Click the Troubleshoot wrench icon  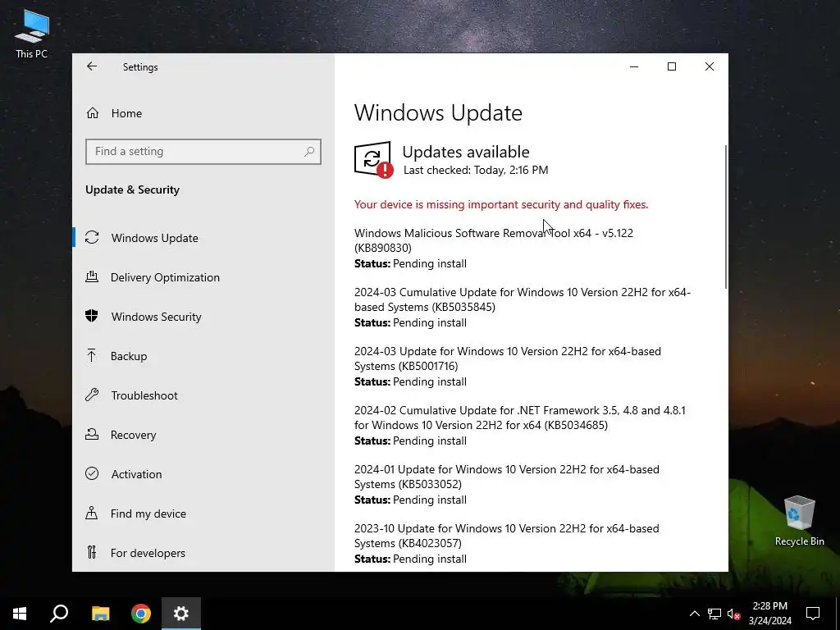tap(92, 395)
